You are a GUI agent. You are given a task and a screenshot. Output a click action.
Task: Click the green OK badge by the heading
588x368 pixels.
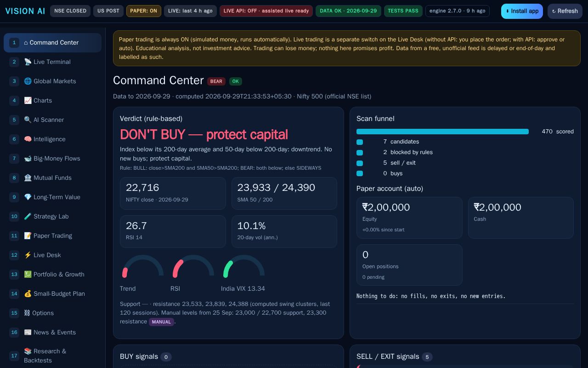236,81
